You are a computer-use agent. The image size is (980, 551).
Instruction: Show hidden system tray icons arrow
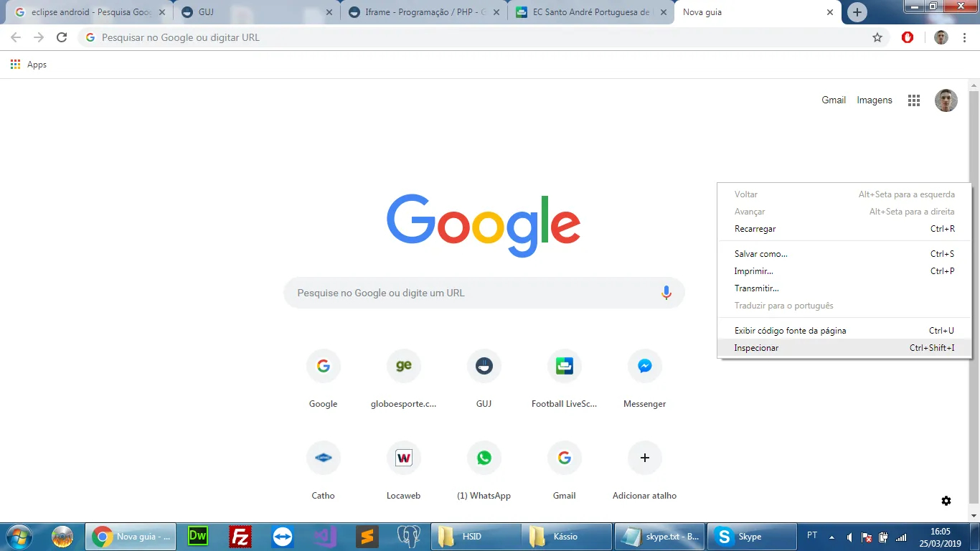point(831,537)
